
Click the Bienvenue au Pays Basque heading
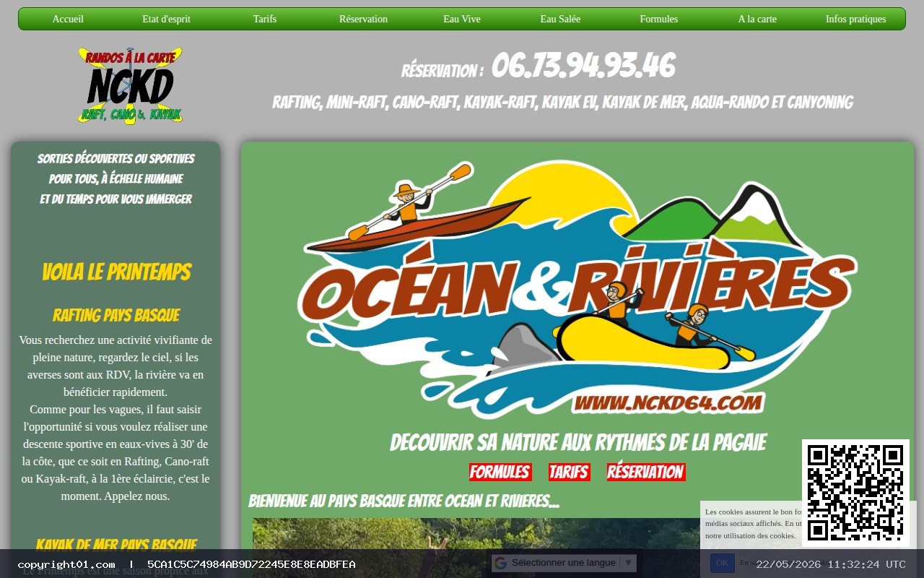pos(404,501)
